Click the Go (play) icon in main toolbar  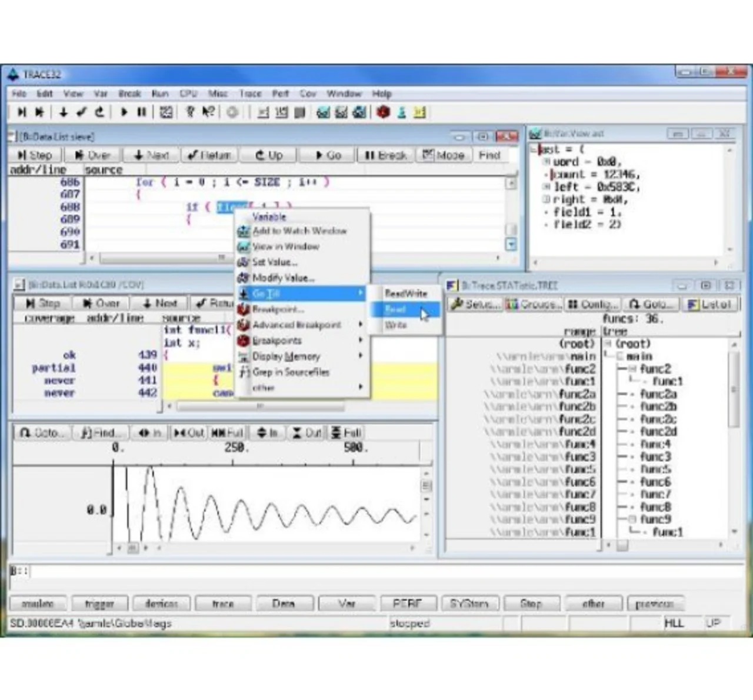pos(124,112)
